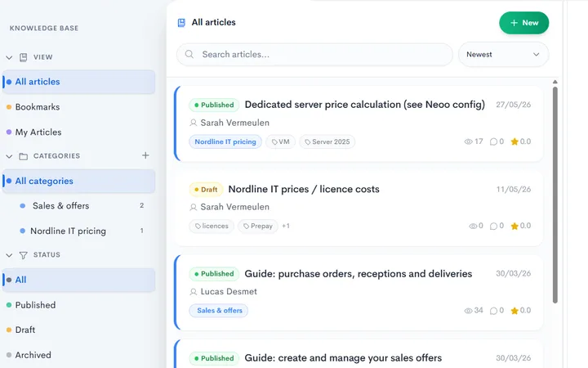Click the Knowledge Base heading
Screen dimensions: 588x368
(44, 28)
